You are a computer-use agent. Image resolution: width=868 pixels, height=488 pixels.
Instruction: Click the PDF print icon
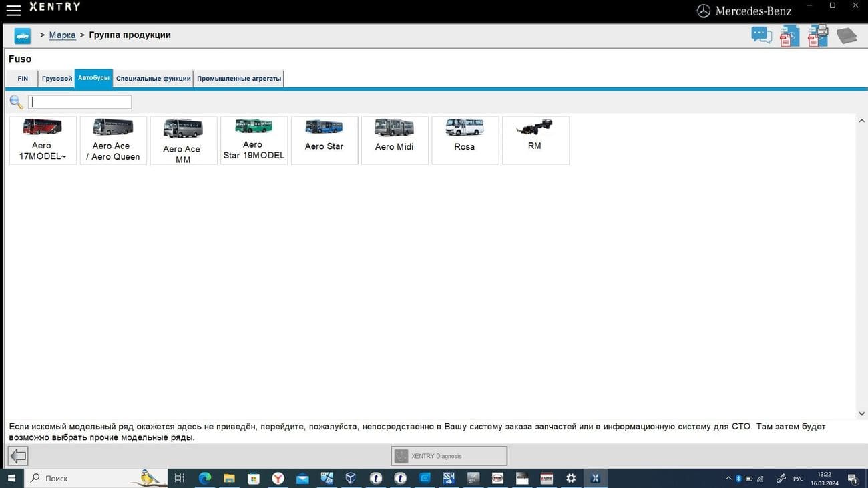818,35
